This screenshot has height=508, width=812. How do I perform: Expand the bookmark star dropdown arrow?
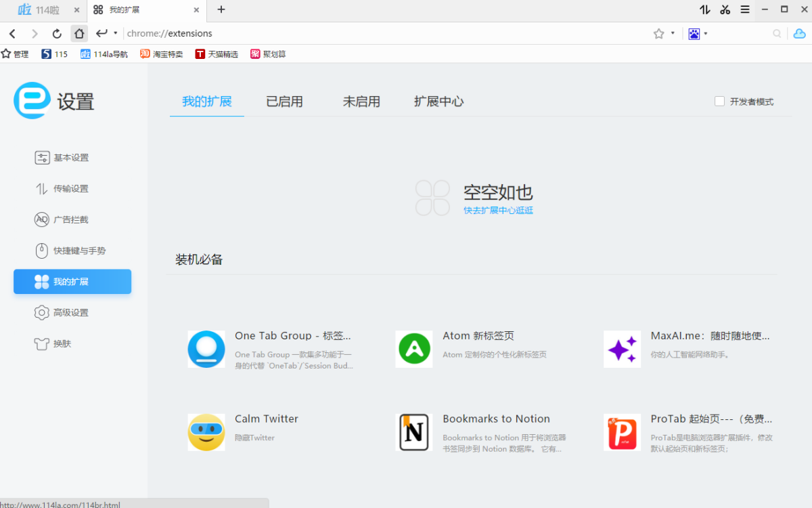pos(673,33)
